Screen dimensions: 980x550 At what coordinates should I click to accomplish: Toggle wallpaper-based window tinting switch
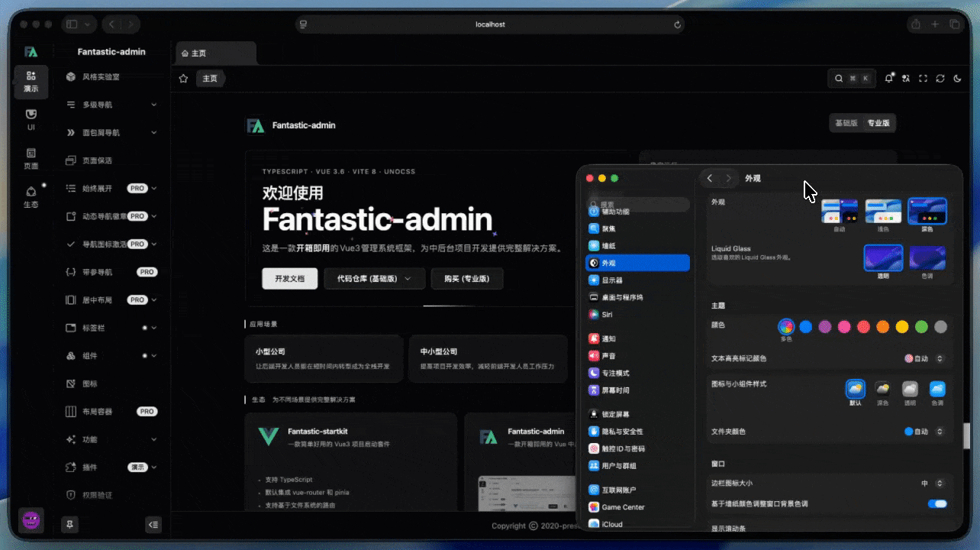click(x=936, y=504)
